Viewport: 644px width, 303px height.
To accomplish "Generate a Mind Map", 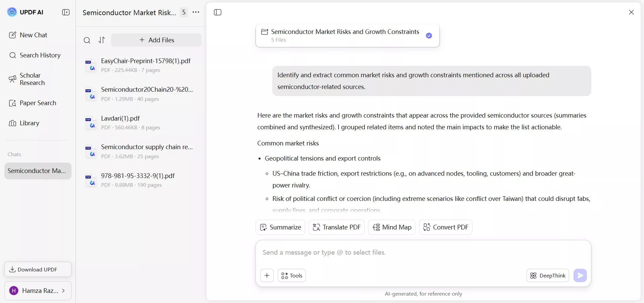I will tap(392, 227).
